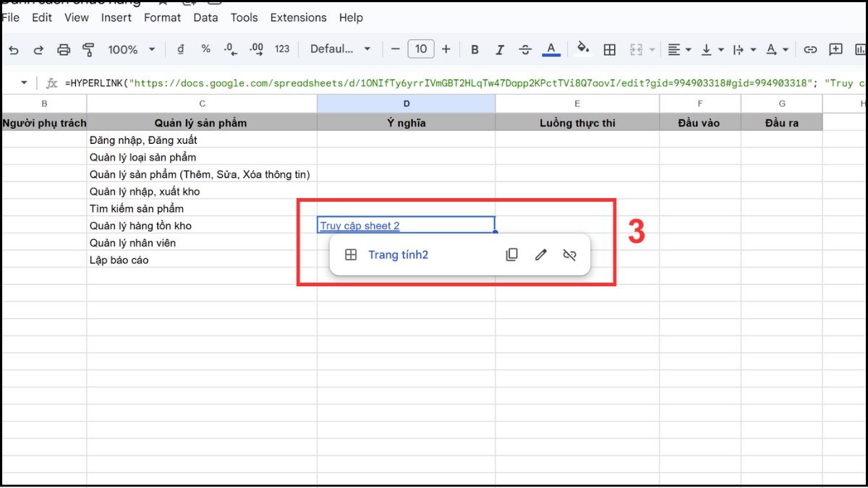The image size is (868, 488).
Task: Open the font size dropdown
Action: (421, 49)
